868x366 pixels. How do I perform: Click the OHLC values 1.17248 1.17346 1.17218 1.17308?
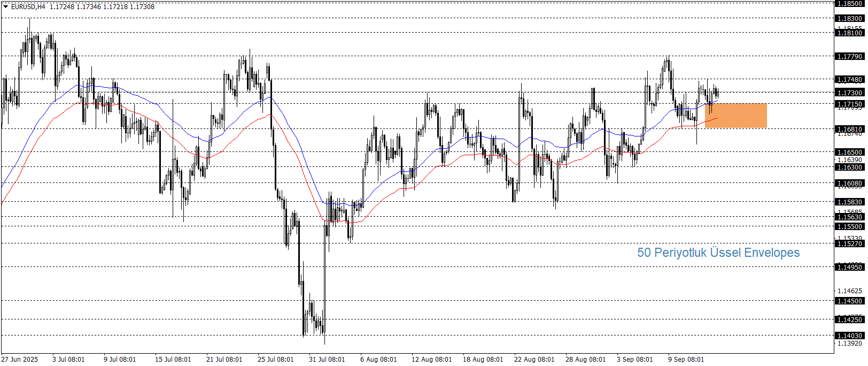pos(102,7)
